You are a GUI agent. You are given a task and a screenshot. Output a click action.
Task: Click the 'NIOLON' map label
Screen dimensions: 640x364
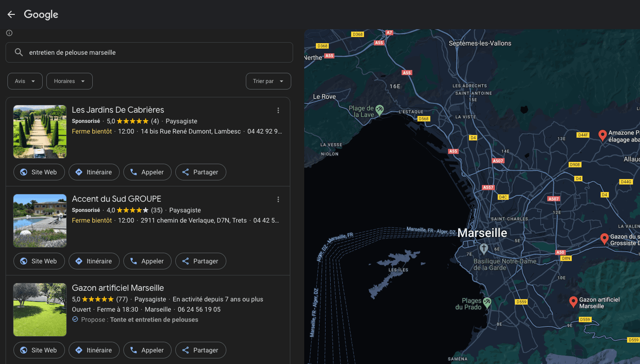330,154
